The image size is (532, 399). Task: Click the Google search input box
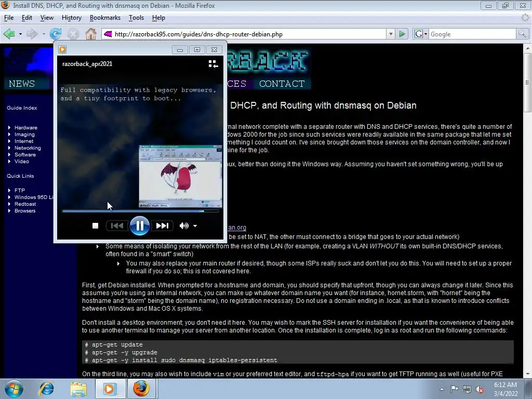click(473, 34)
